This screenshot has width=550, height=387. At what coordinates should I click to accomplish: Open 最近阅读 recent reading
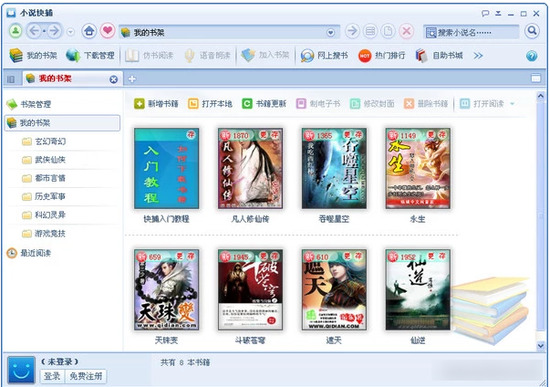[x=29, y=253]
